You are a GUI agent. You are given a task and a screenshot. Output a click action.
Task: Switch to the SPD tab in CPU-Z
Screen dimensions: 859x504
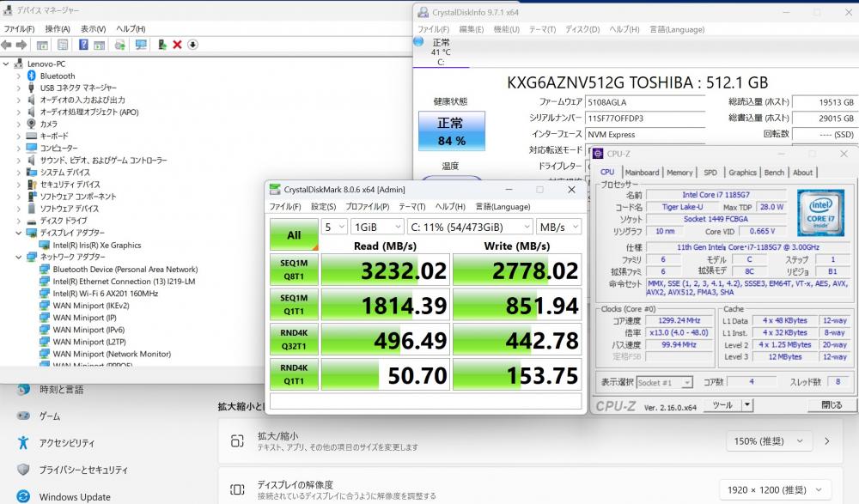[x=710, y=173]
